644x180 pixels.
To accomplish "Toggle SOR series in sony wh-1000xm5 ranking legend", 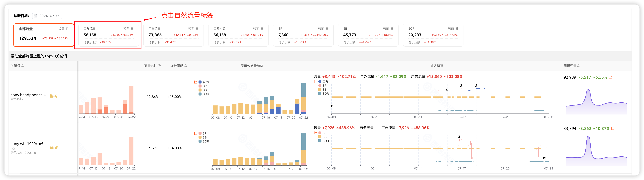I will (x=323, y=141).
